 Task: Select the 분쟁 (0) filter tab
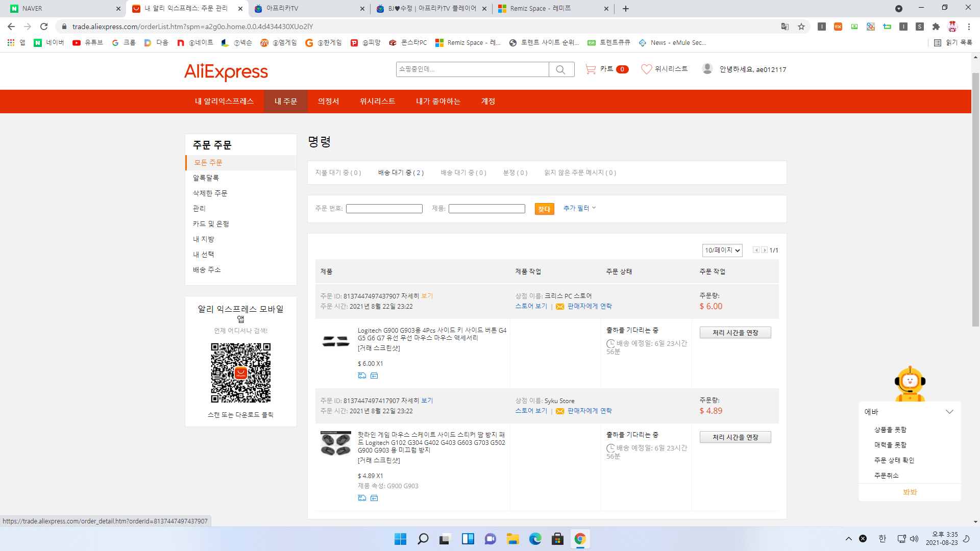[x=515, y=173]
